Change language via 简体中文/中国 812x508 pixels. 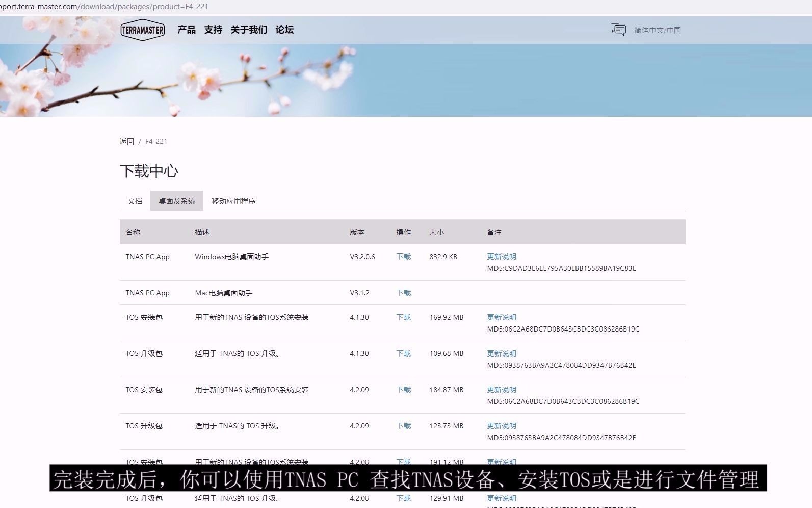658,30
